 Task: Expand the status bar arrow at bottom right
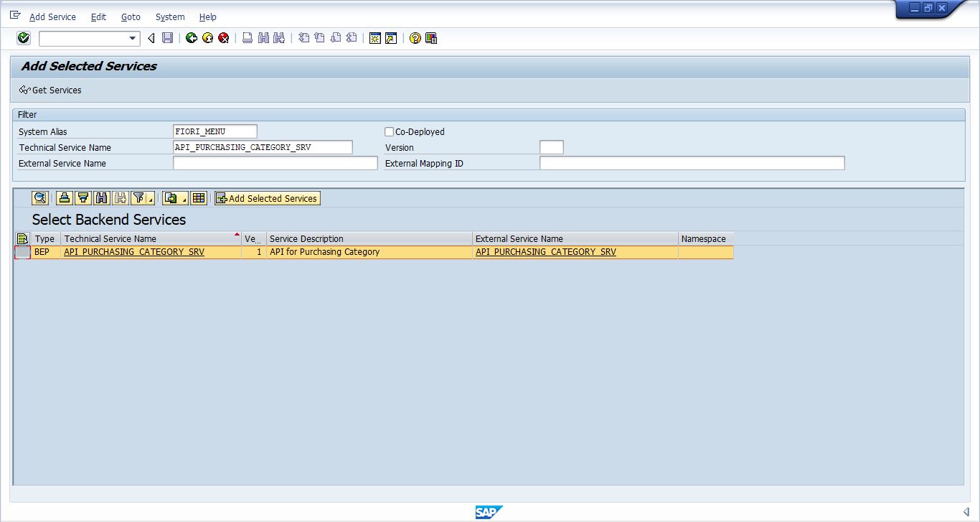[x=966, y=512]
